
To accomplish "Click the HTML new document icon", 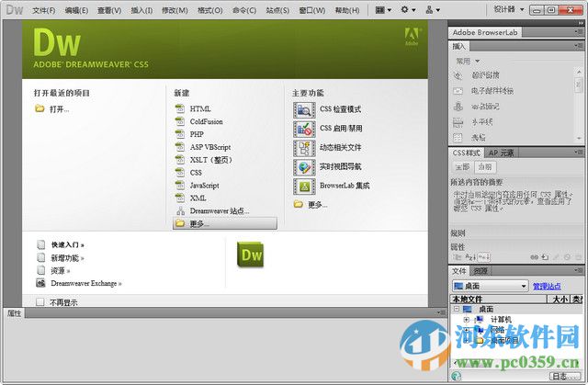I will tap(180, 108).
